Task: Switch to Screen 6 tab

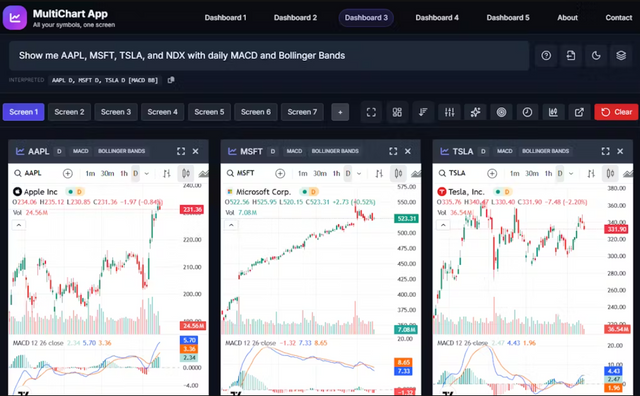Action: (256, 112)
